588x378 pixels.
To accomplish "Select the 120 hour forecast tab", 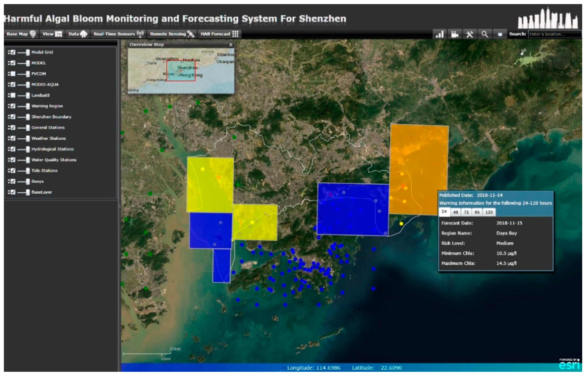I will [x=489, y=212].
